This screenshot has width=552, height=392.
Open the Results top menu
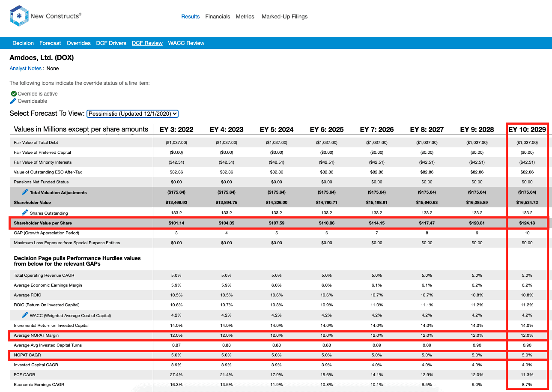191,17
